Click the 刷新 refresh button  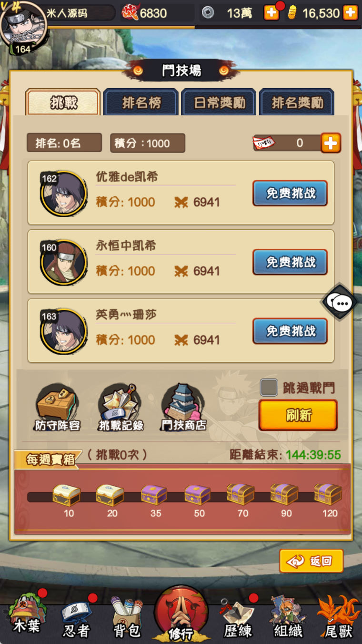click(x=298, y=415)
